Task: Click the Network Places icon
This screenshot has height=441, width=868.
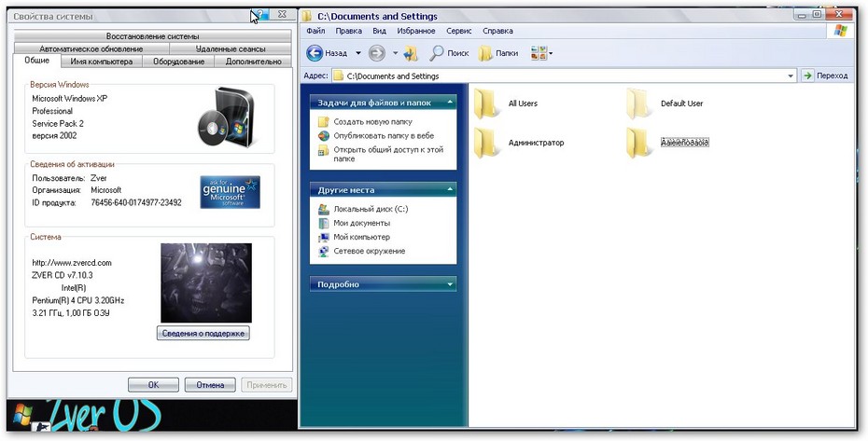Action: 324,251
